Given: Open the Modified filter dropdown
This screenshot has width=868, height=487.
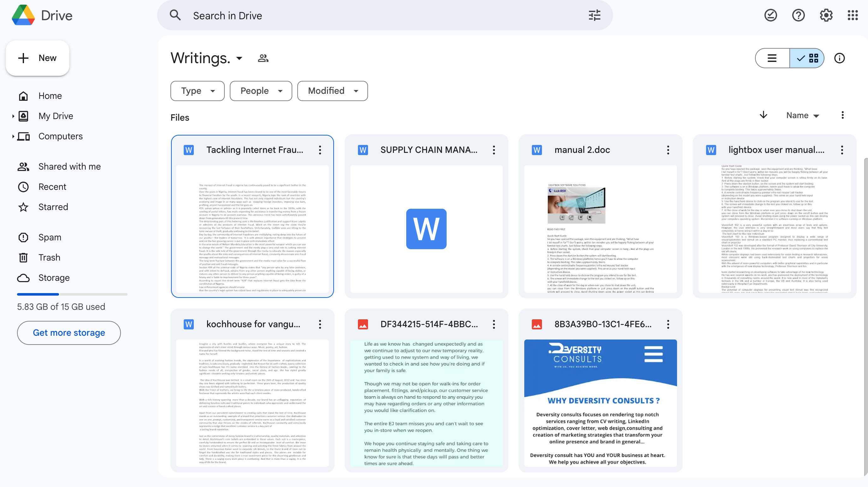Looking at the screenshot, I should [x=333, y=91].
